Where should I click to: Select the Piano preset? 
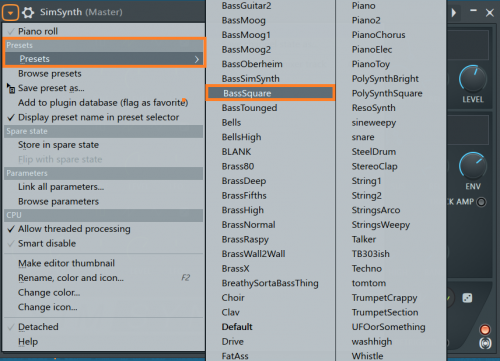tap(363, 6)
